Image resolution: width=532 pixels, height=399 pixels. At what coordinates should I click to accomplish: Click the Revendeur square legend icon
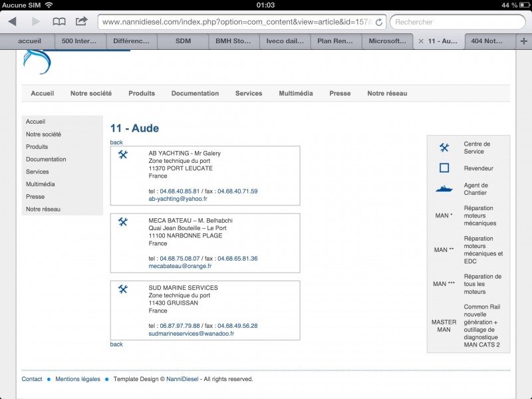point(444,168)
